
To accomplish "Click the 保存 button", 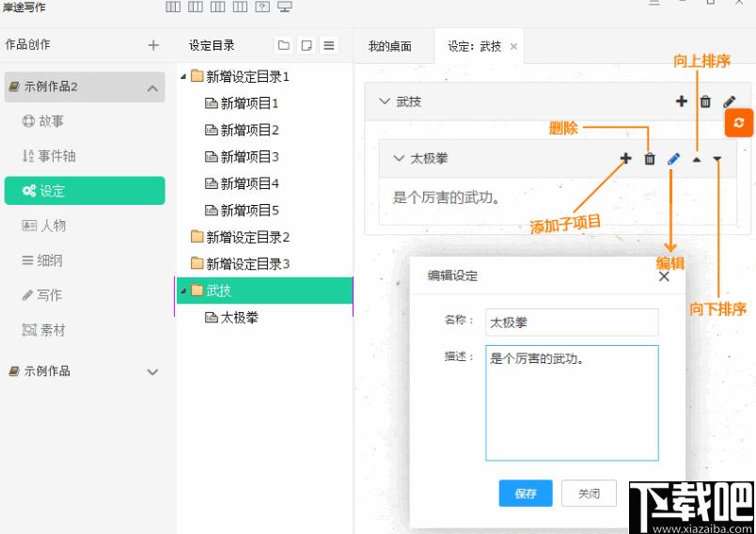I will (x=526, y=493).
